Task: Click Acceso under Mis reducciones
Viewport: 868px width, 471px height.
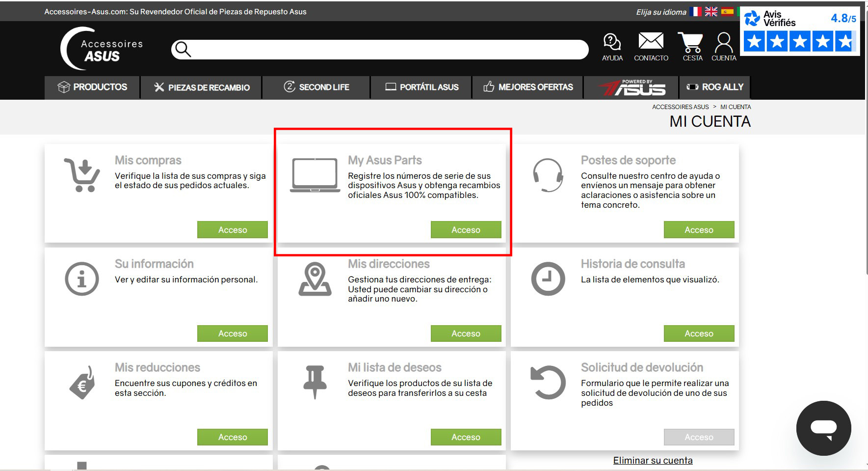Action: (233, 437)
